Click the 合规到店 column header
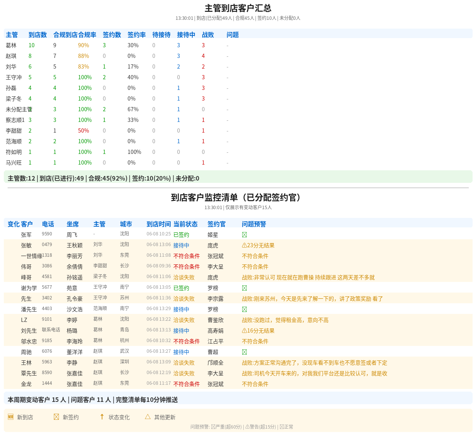 [65, 35]
